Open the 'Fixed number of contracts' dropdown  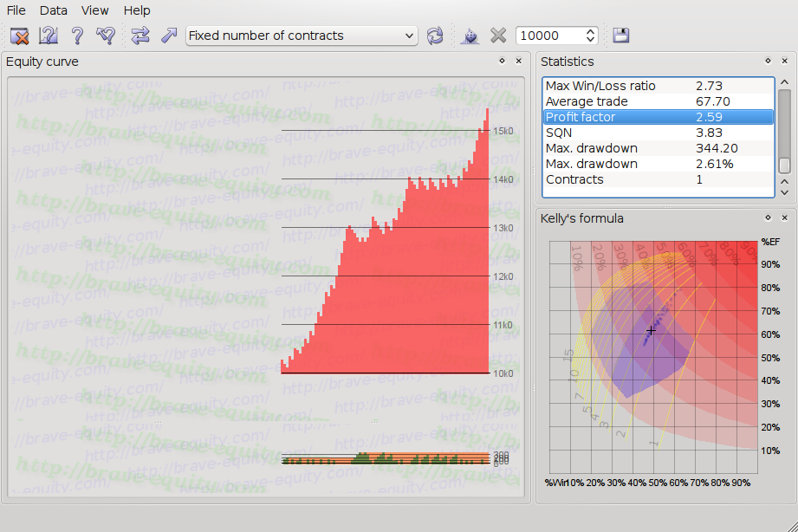[x=302, y=36]
